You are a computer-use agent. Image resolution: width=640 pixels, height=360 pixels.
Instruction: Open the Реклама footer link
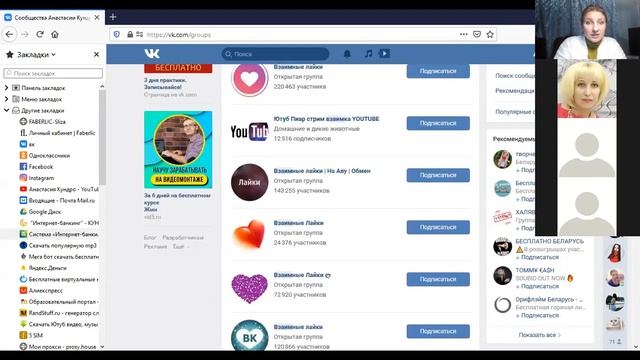155,246
